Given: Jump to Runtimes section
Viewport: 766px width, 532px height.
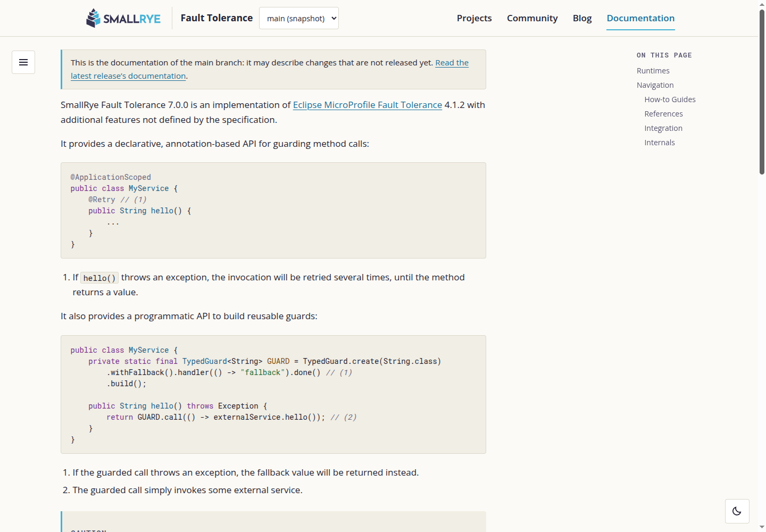Looking at the screenshot, I should coord(653,71).
